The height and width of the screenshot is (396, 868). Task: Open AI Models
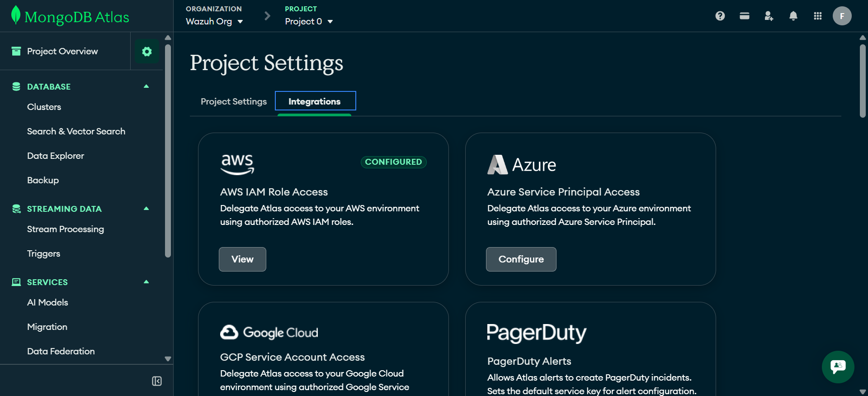pyautogui.click(x=47, y=302)
